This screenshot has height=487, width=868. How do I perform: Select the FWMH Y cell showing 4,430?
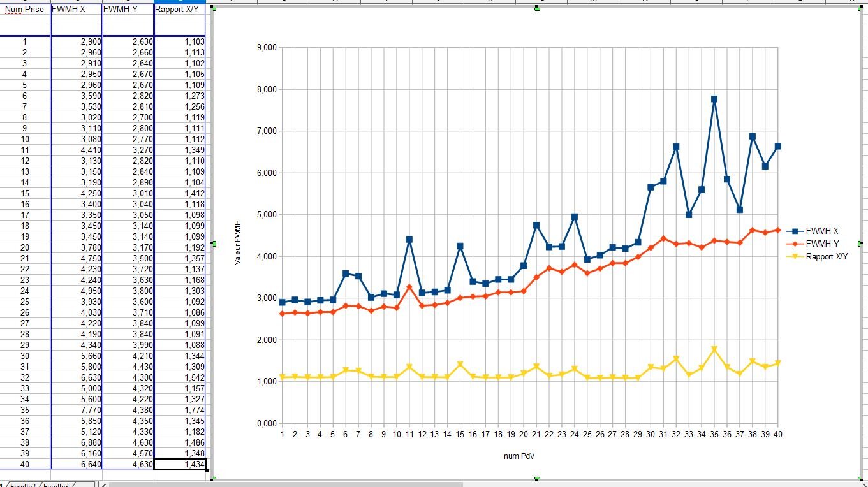[128, 367]
